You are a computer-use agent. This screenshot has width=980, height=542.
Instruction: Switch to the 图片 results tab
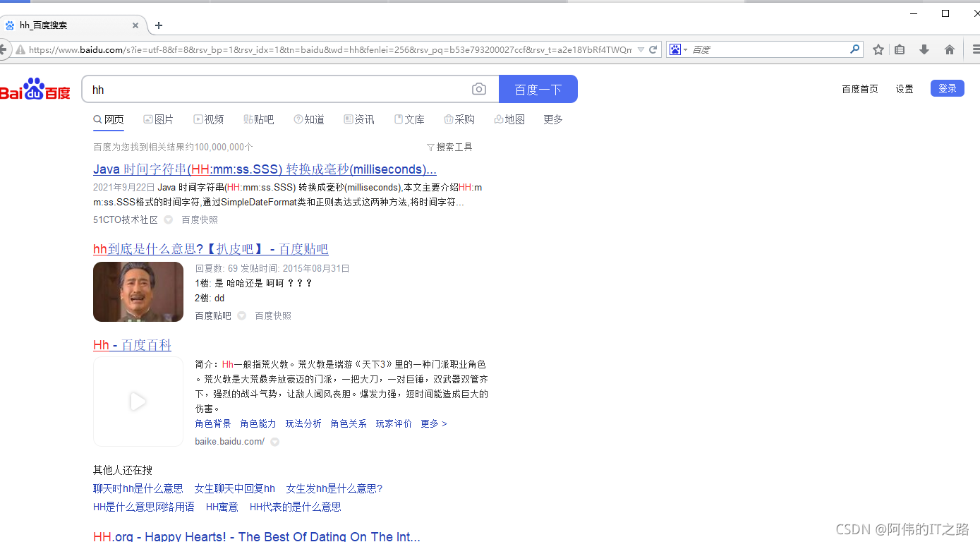(159, 119)
